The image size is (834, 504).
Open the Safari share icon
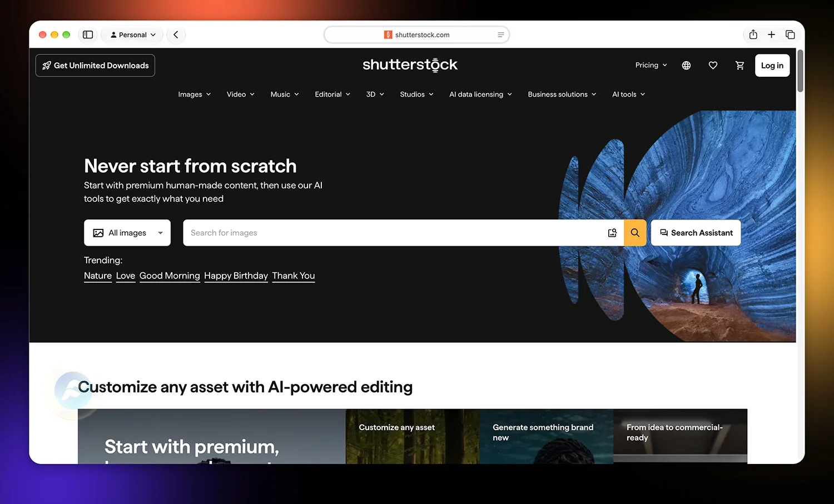753,34
